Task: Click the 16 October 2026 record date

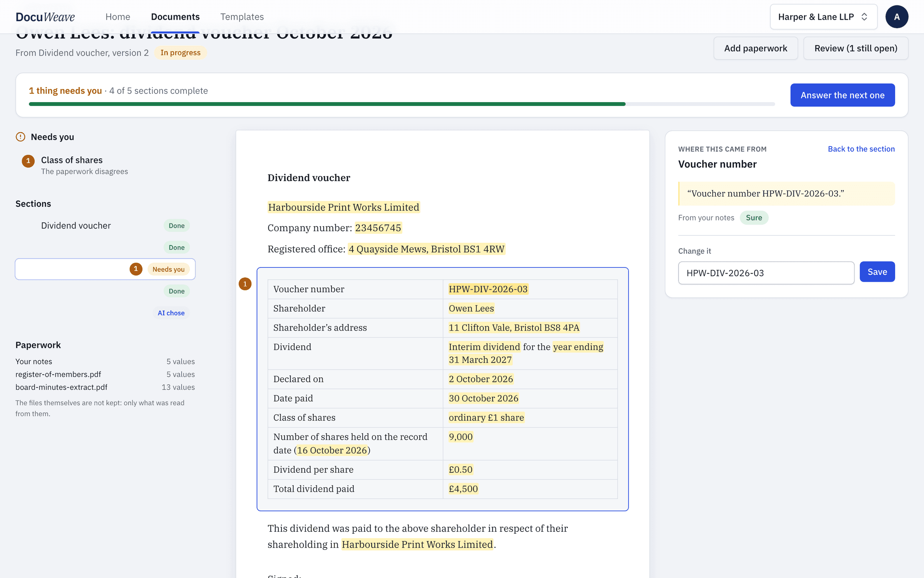Action: click(x=332, y=450)
